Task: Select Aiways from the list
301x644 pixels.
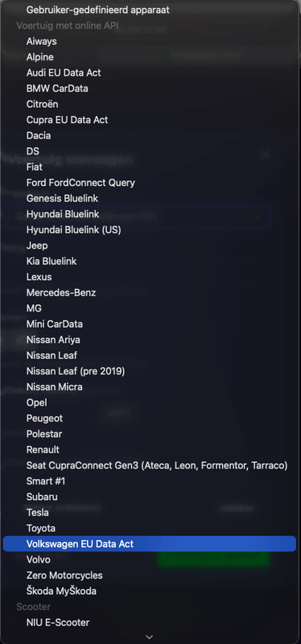Action: (150, 41)
